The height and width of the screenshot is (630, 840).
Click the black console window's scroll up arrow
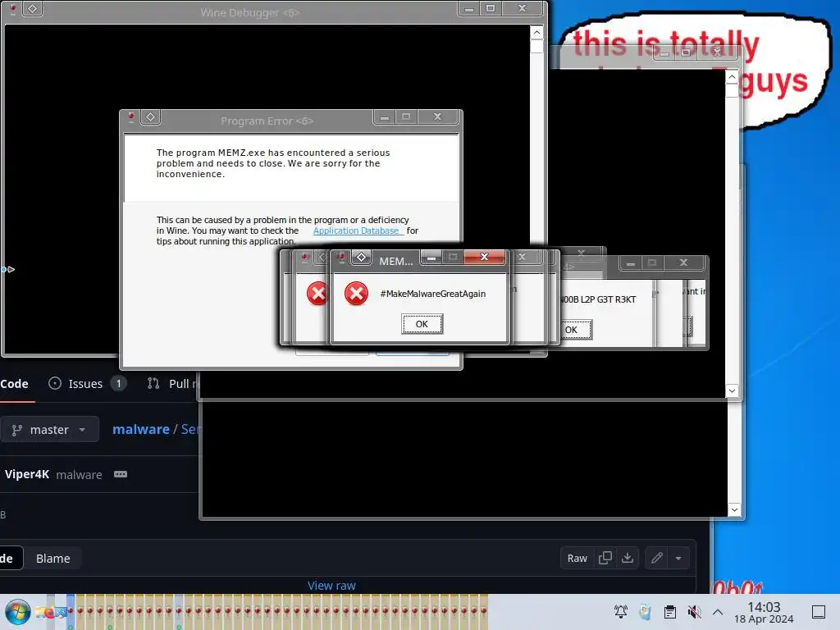point(732,77)
